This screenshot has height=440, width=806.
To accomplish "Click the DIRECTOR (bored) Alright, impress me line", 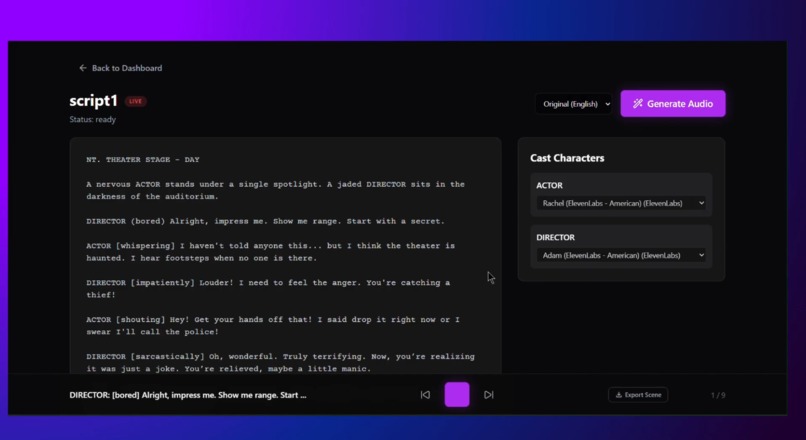I will pyautogui.click(x=265, y=221).
